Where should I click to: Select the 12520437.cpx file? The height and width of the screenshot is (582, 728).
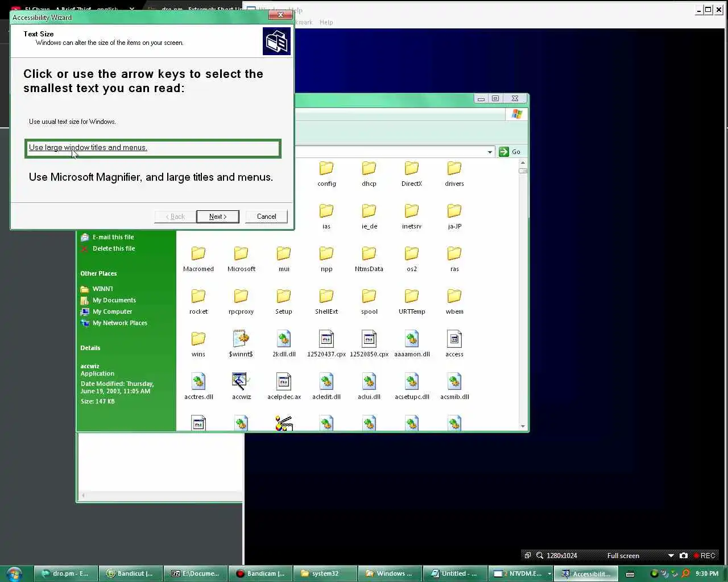(x=326, y=344)
